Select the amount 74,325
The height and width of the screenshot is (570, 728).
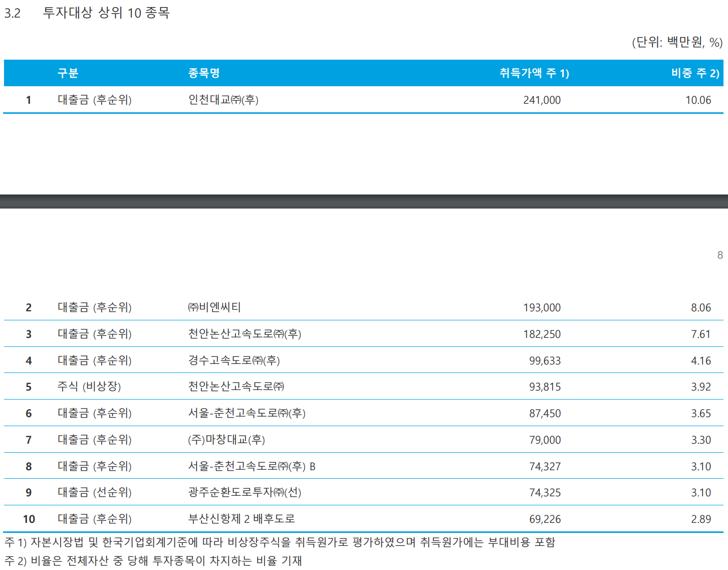pos(545,493)
